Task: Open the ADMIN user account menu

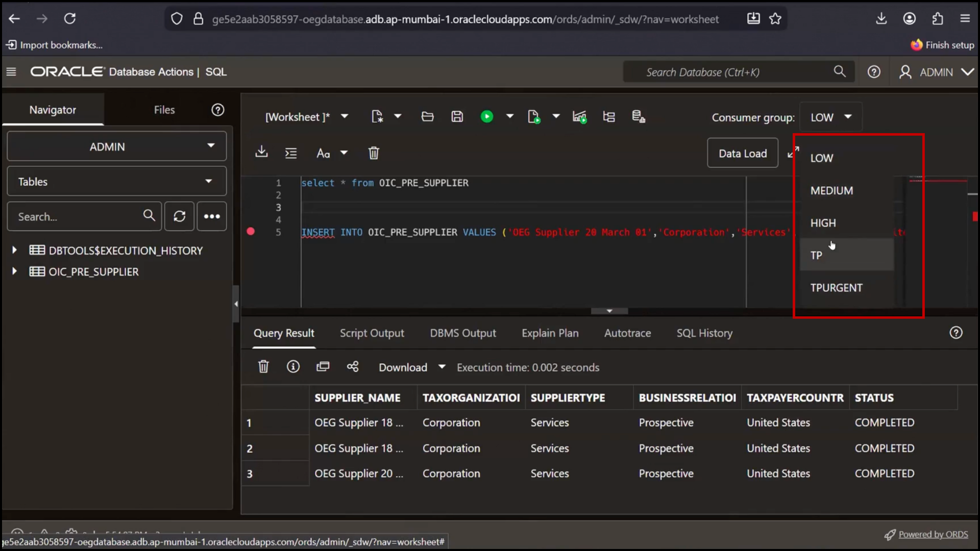Action: click(937, 72)
